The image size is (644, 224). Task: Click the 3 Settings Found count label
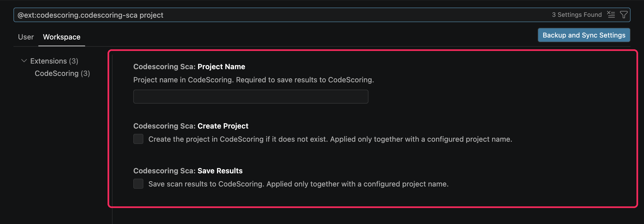tap(577, 15)
